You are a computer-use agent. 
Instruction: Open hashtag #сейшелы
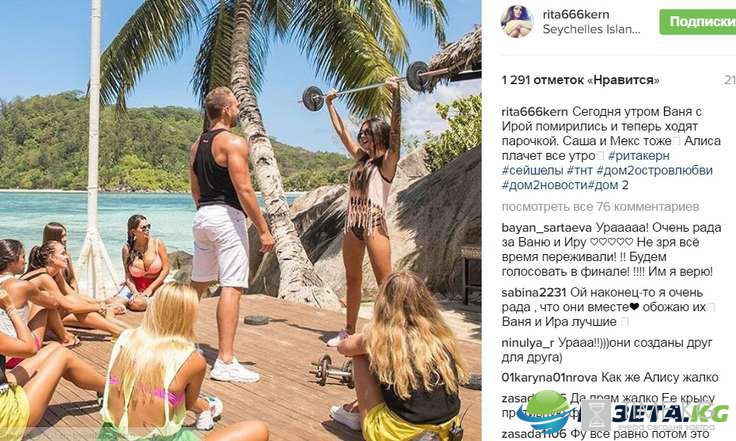(532, 170)
